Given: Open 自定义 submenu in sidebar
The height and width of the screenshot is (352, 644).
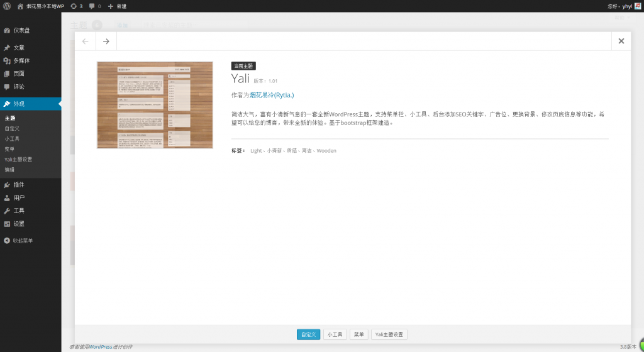Looking at the screenshot, I should pos(12,128).
